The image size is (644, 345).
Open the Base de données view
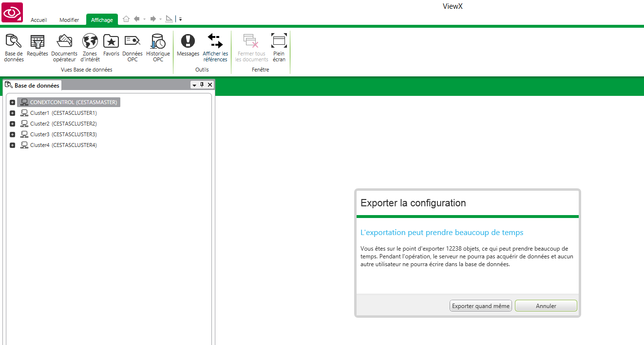pyautogui.click(x=14, y=48)
